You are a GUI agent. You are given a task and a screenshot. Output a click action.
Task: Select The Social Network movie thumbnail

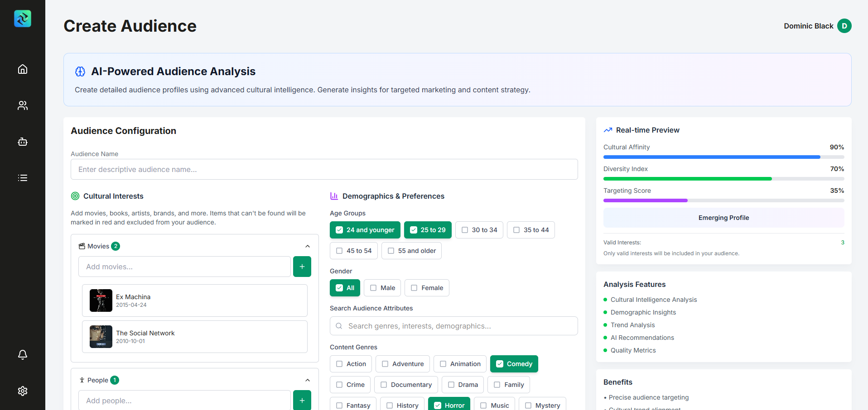pyautogui.click(x=101, y=337)
